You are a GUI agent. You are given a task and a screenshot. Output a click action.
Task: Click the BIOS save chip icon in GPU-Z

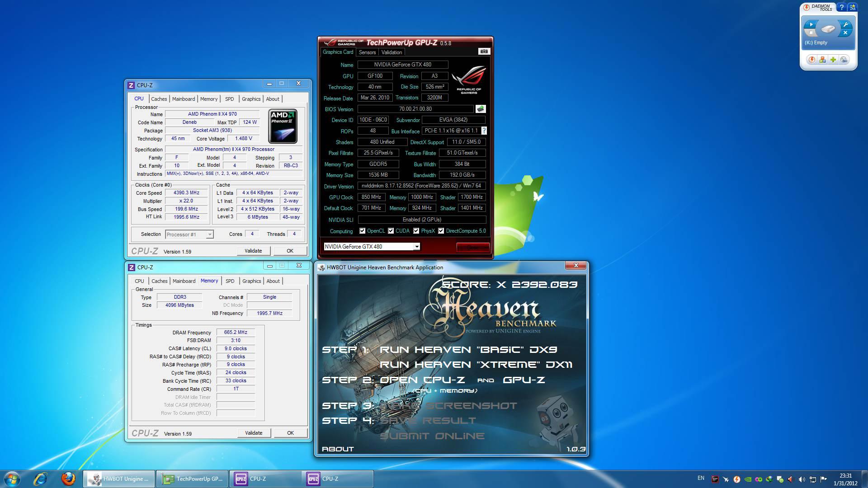(x=481, y=109)
